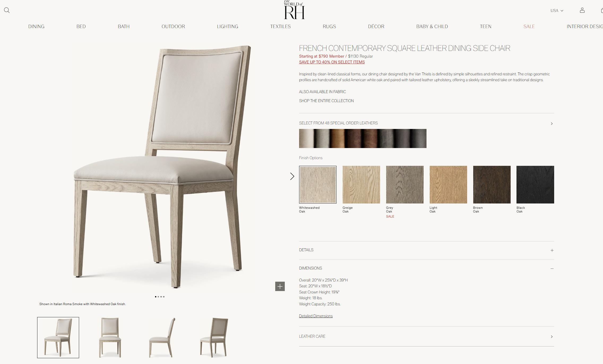Image resolution: width=603 pixels, height=364 pixels.
Task: Open the account profile icon
Action: point(582,10)
